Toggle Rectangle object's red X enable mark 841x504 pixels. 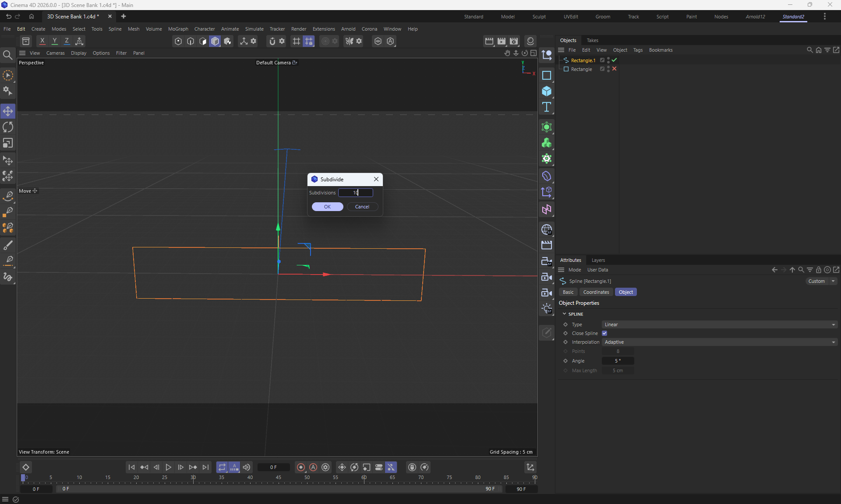pos(614,69)
